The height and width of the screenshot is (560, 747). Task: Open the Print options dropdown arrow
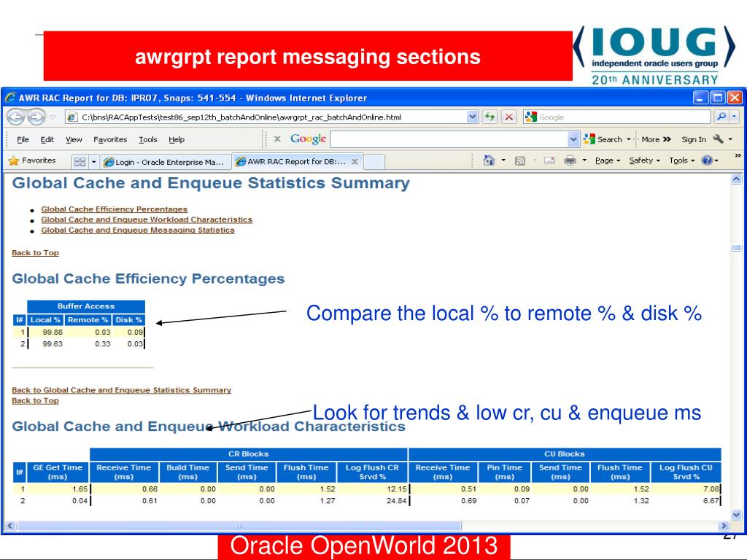coord(584,160)
